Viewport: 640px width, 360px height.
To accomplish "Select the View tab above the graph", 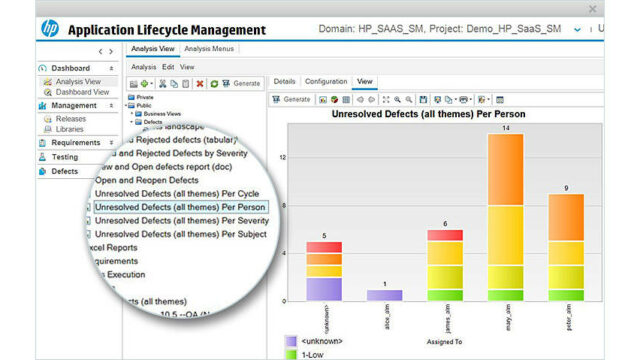I will (364, 81).
